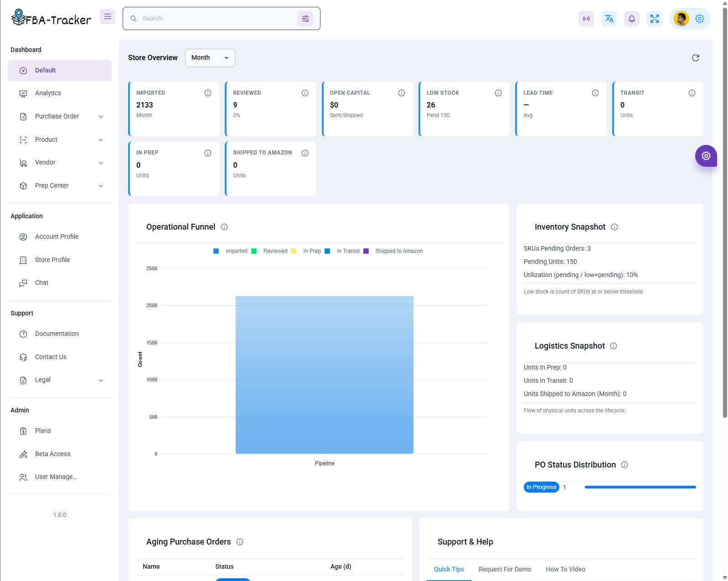This screenshot has height=581, width=728.
Task: Open the notifications bell
Action: click(x=632, y=19)
